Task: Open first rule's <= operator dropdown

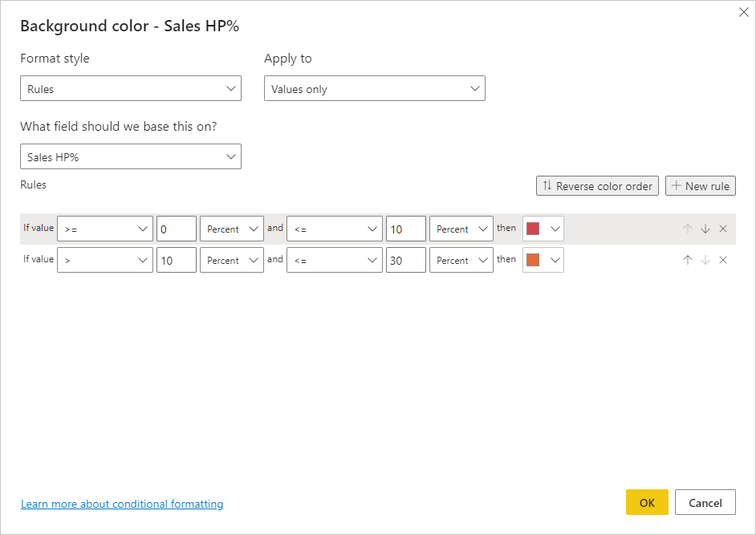Action: pyautogui.click(x=335, y=229)
